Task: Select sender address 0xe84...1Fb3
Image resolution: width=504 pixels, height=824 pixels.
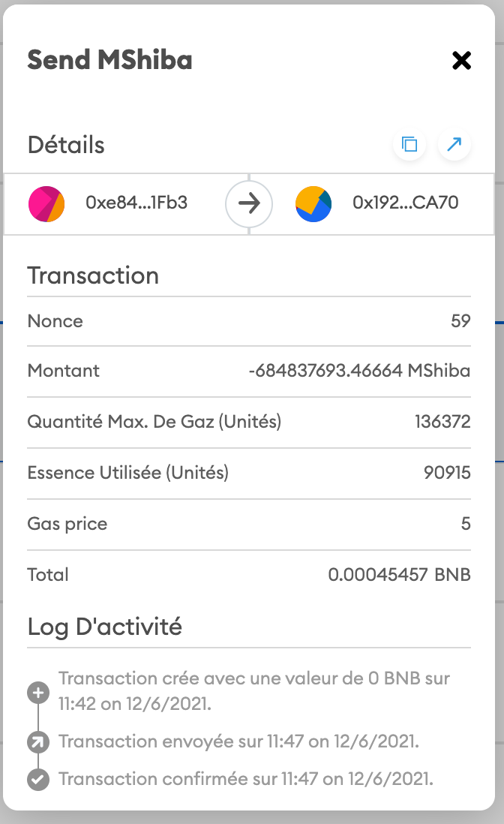Action: pyautogui.click(x=136, y=203)
